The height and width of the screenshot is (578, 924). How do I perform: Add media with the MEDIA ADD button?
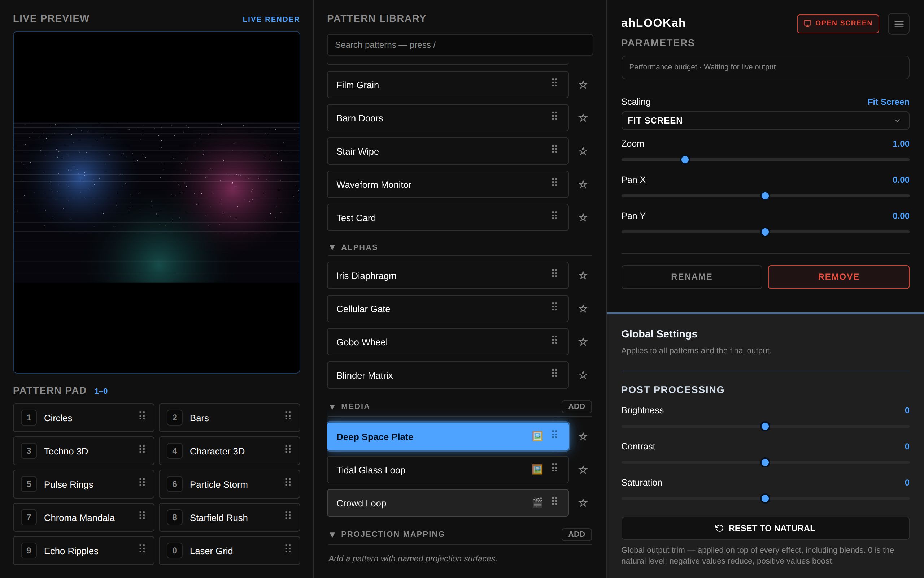coord(576,406)
